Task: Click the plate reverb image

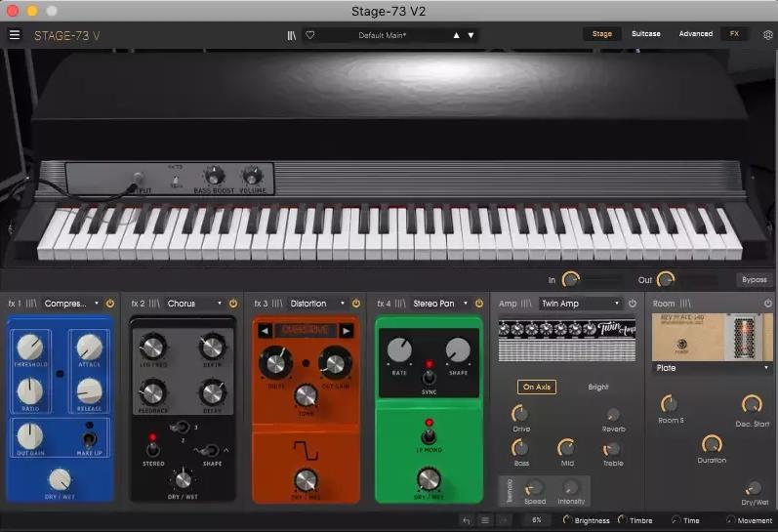Action: (x=712, y=338)
